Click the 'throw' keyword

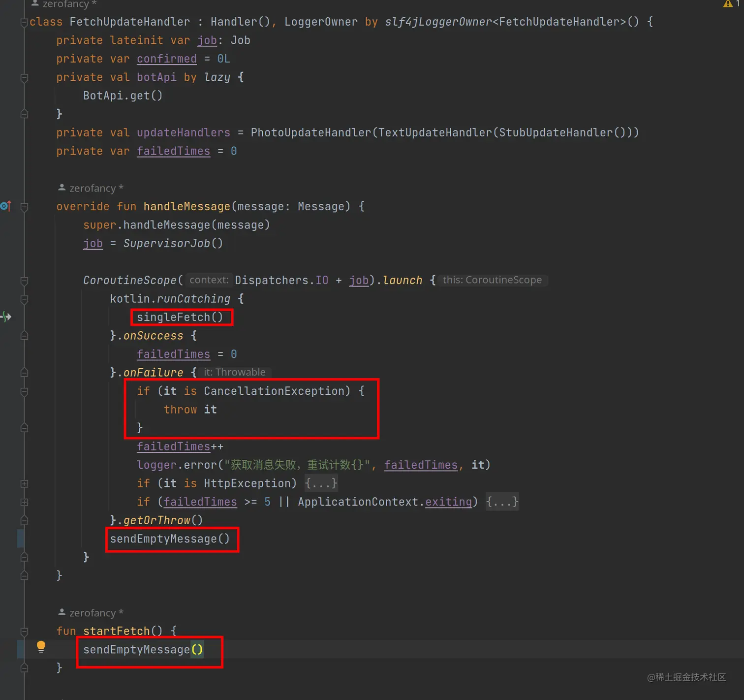(x=180, y=410)
